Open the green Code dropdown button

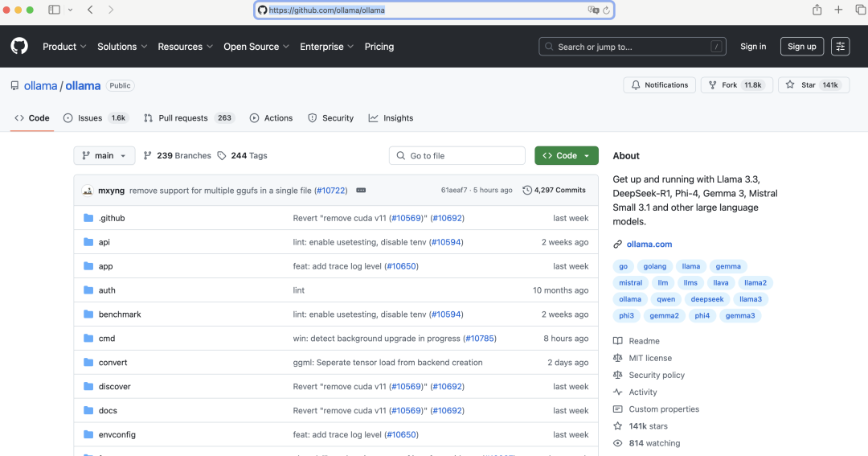point(567,156)
